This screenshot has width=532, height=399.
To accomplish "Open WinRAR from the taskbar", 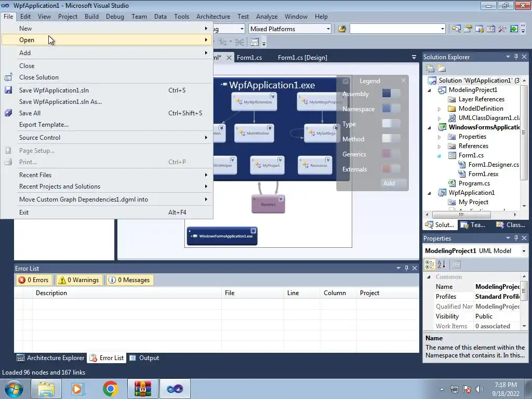I will point(143,389).
